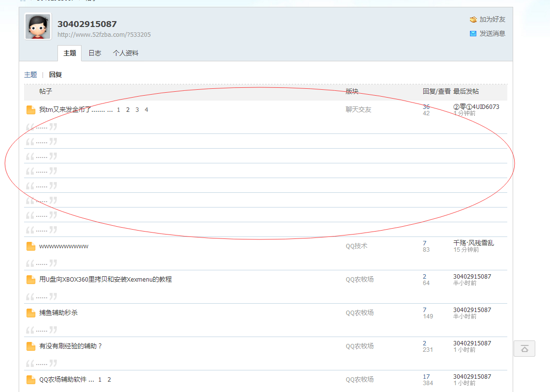Click folder icon of wwwwwwwwwwww thread
The image size is (550, 392).
(31, 246)
